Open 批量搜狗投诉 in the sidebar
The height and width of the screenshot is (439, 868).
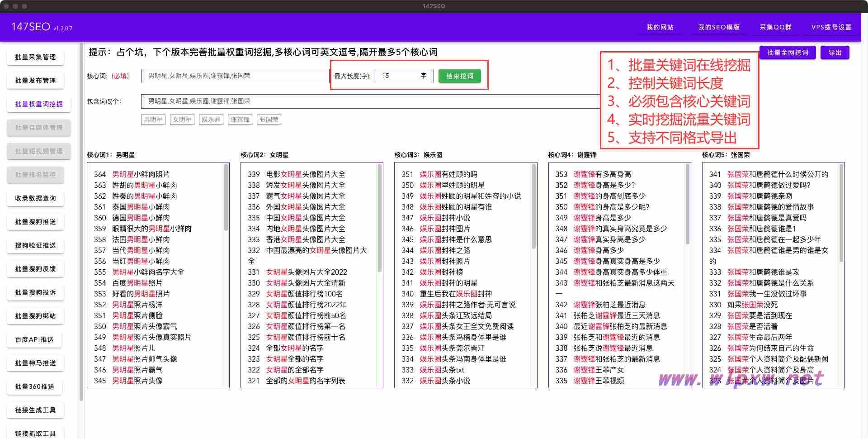[x=35, y=292]
